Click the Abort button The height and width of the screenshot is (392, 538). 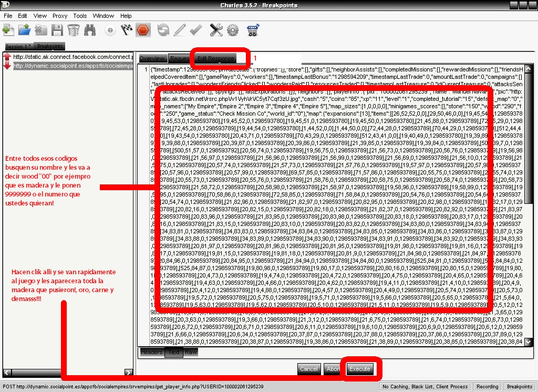334,369
